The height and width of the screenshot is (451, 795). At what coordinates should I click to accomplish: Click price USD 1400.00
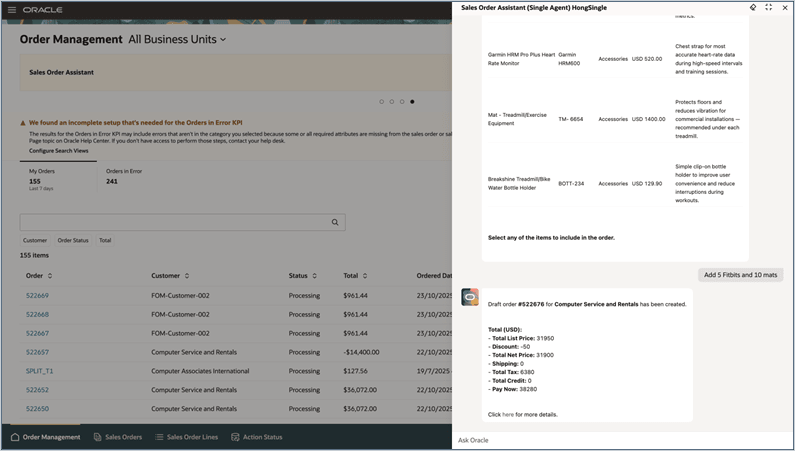[648, 119]
